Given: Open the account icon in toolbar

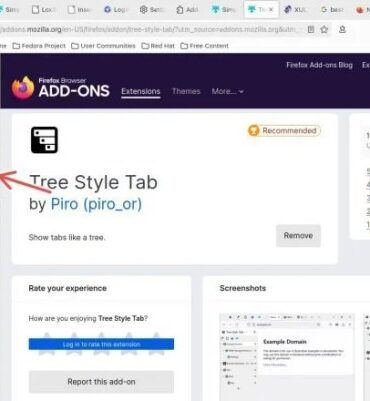Looking at the screenshot, I should point(342,29).
